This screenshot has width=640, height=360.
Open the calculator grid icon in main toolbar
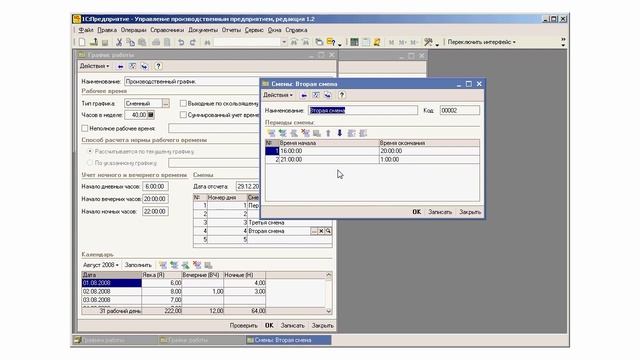(354, 42)
